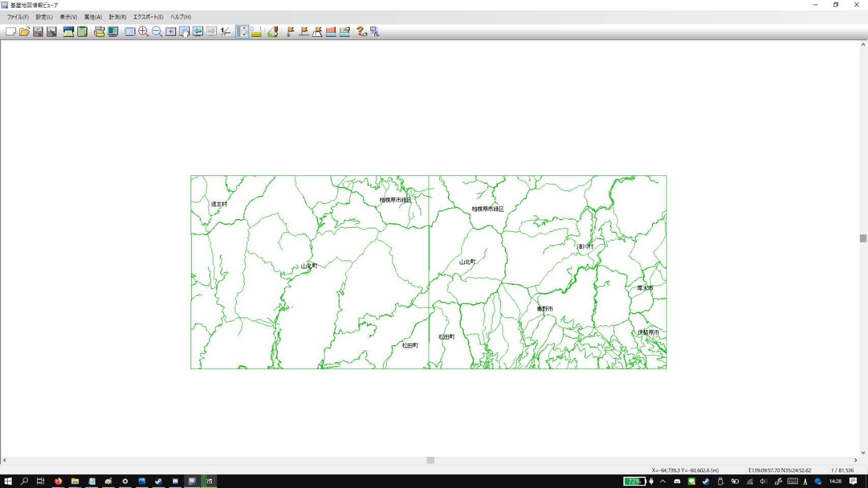Image resolution: width=868 pixels, height=488 pixels.
Task: Click the zoom out magnifier tool
Action: 157,32
